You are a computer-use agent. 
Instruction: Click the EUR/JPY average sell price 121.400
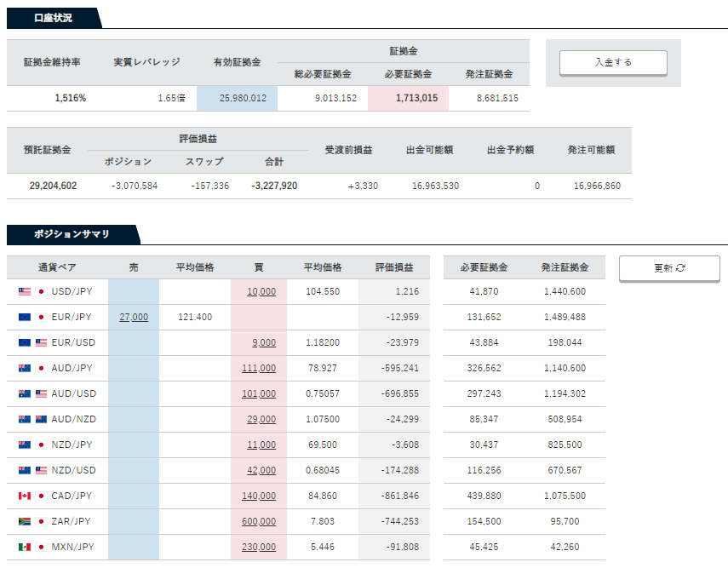(x=195, y=317)
